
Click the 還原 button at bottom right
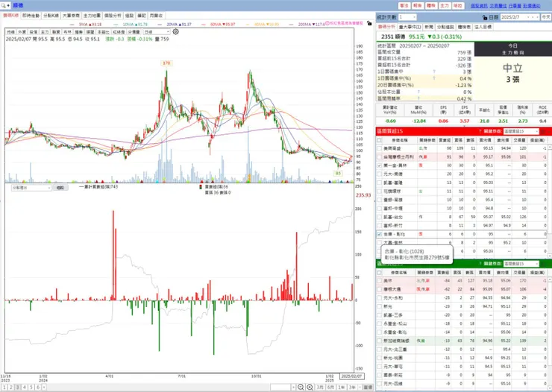[368, 387]
